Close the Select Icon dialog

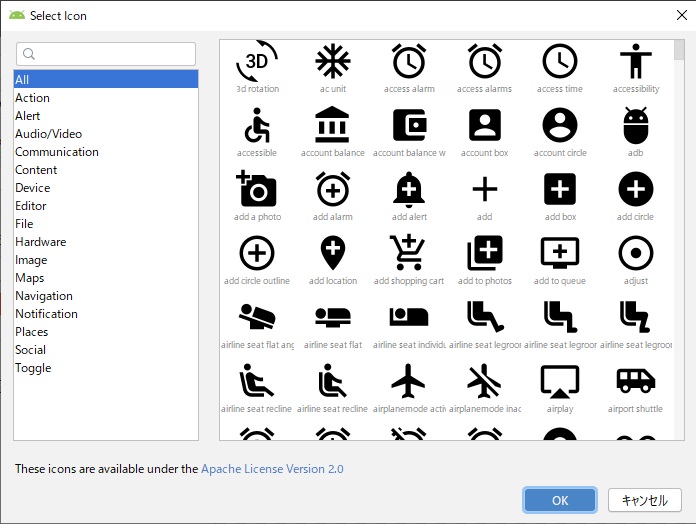point(682,15)
